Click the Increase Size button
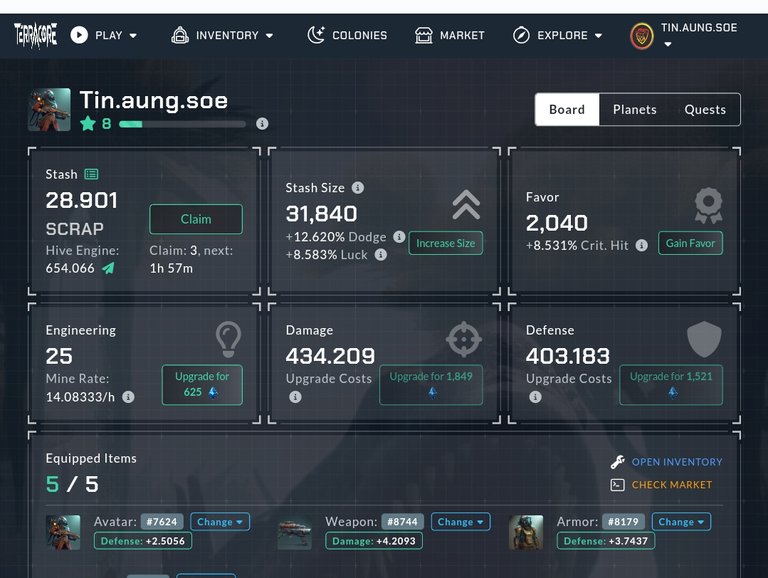768x578 pixels. [446, 243]
